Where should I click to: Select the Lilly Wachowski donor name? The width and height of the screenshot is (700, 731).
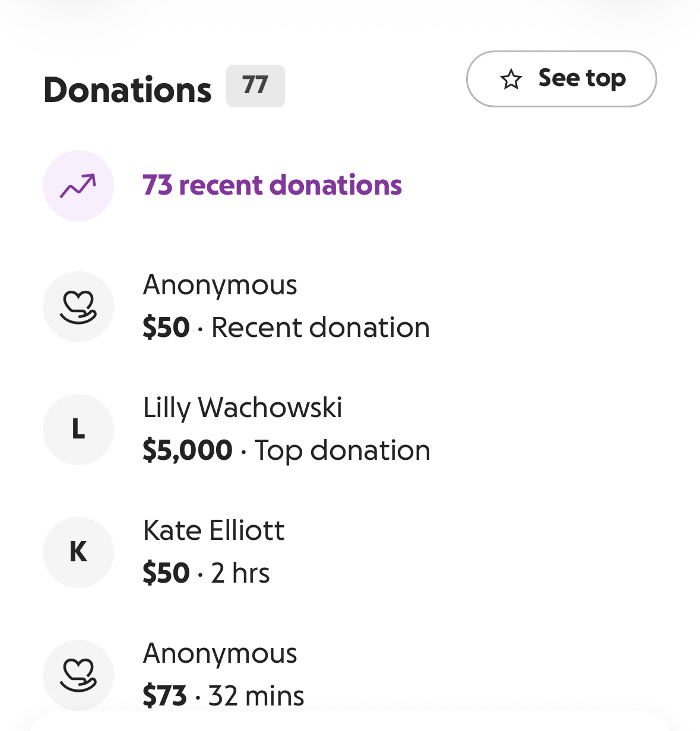242,408
